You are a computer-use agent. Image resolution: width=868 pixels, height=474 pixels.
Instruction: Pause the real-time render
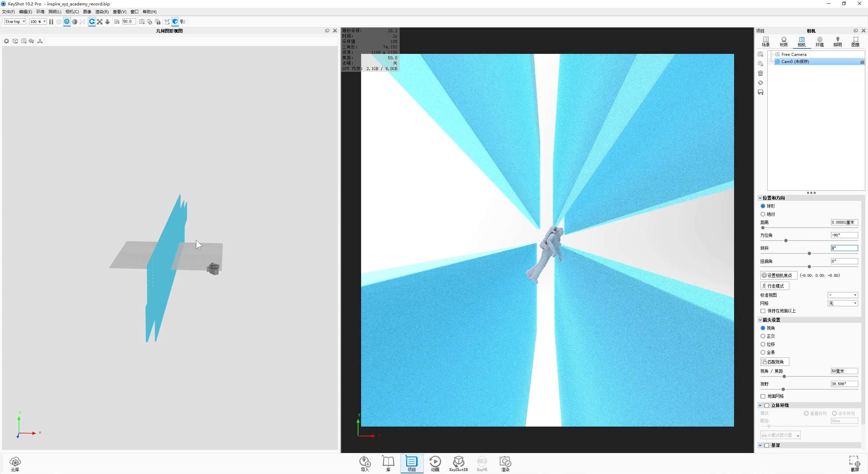pos(51,21)
